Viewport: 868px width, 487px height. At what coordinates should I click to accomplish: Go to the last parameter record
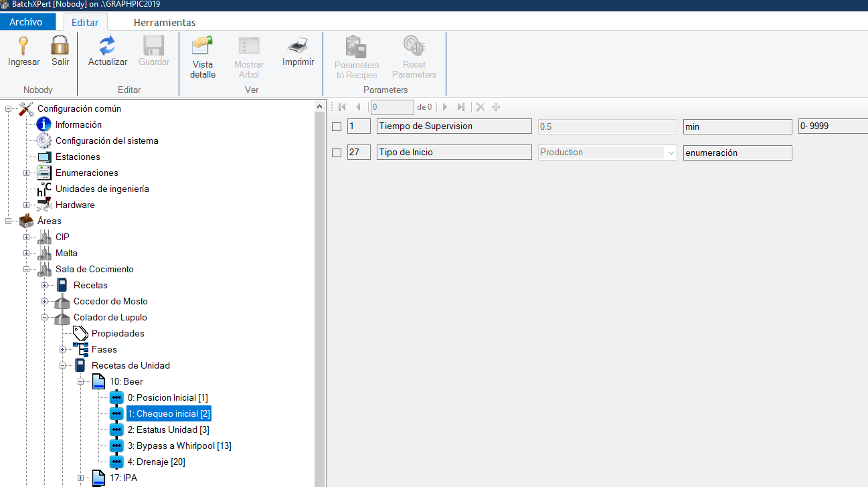point(461,107)
